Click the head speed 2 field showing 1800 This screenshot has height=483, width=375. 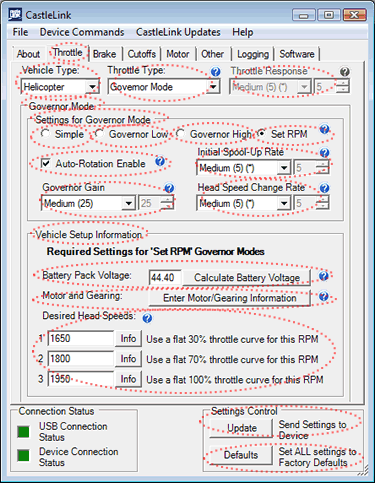(81, 359)
